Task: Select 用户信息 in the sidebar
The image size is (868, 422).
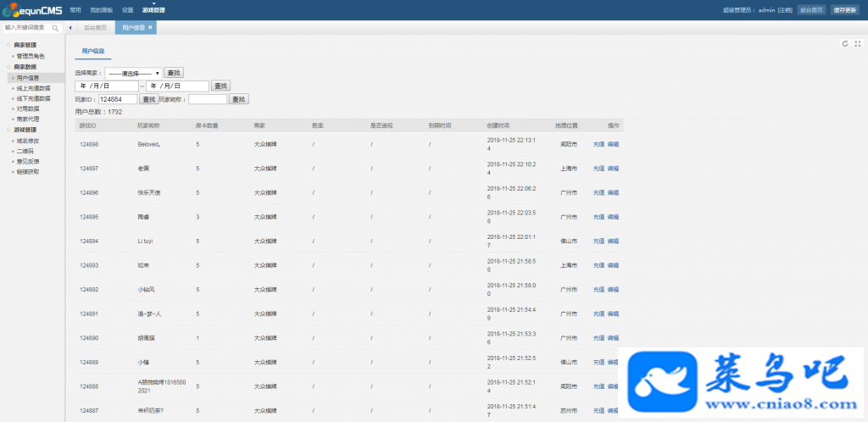Action: 28,78
